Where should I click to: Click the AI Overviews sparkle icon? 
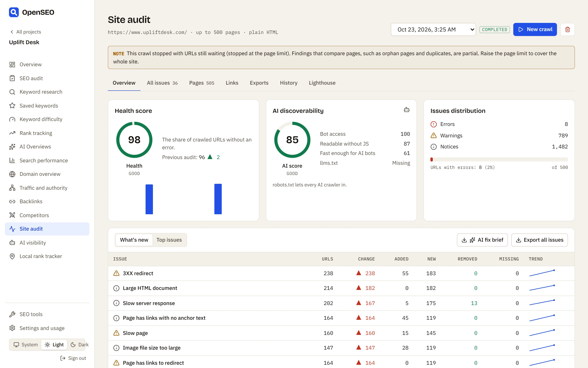point(12,147)
